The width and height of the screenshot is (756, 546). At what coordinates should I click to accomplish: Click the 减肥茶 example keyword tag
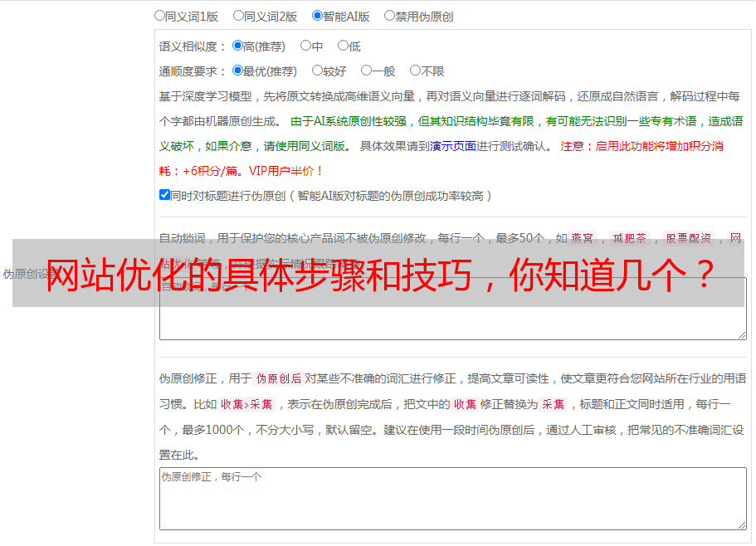tap(629, 238)
